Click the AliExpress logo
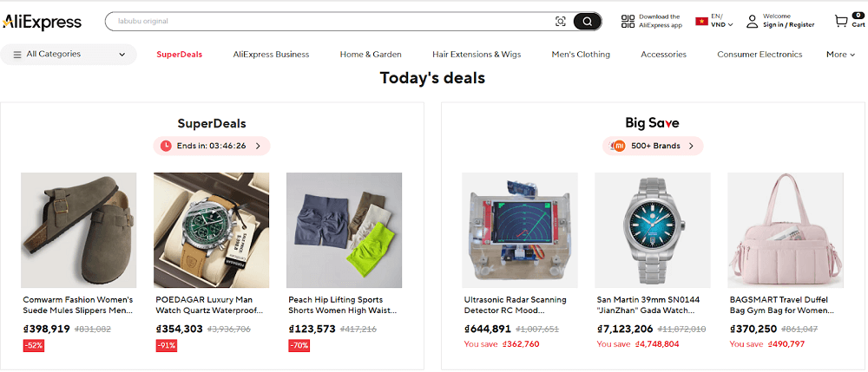Image resolution: width=868 pixels, height=372 pixels. 42,22
